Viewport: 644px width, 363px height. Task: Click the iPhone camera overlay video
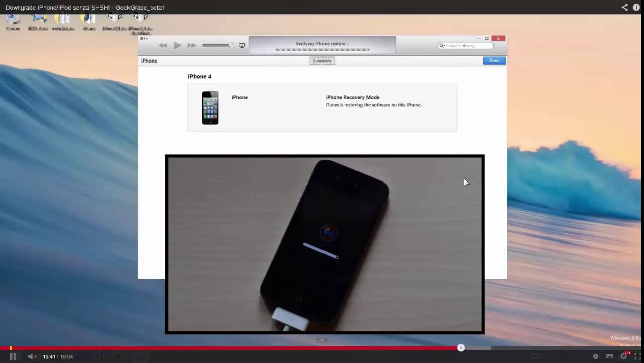coord(325,245)
